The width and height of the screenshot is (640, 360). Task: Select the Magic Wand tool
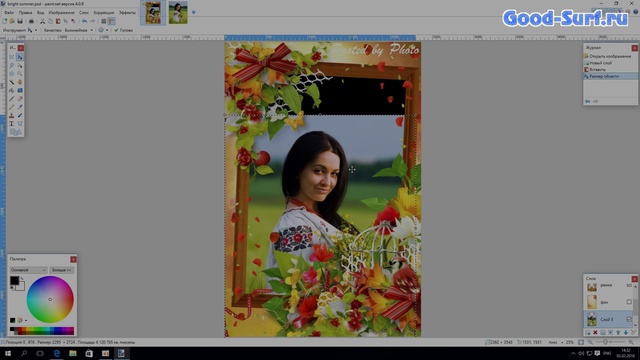(11, 82)
